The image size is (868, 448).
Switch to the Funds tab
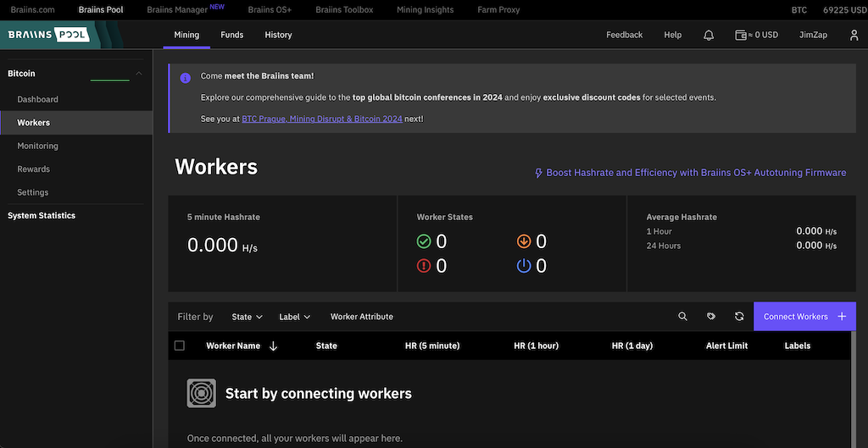coord(231,36)
